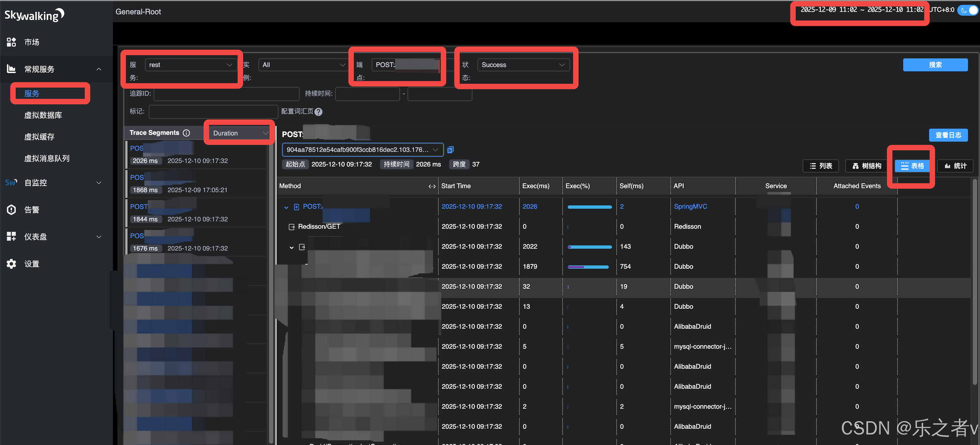Screen dimensions: 980x445
Task: Click the SkyWalking logo
Action: [34, 15]
